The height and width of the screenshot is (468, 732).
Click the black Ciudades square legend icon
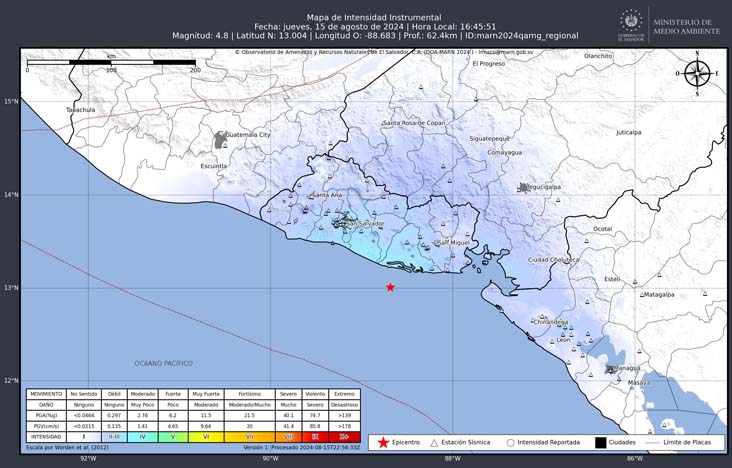(601, 442)
